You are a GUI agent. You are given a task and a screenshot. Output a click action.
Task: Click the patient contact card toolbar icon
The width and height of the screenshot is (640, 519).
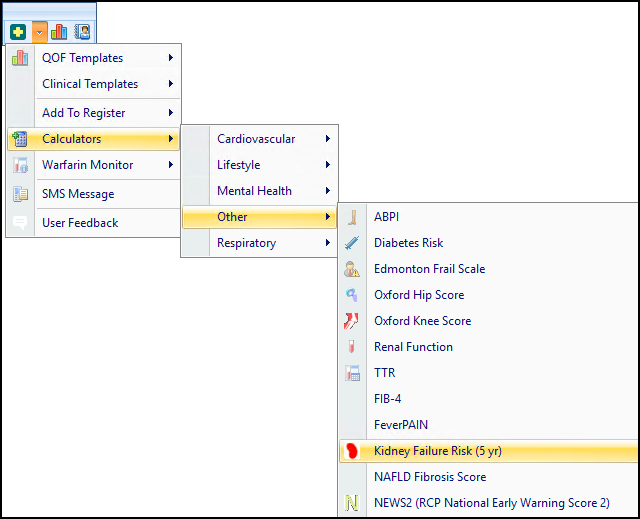(x=82, y=32)
